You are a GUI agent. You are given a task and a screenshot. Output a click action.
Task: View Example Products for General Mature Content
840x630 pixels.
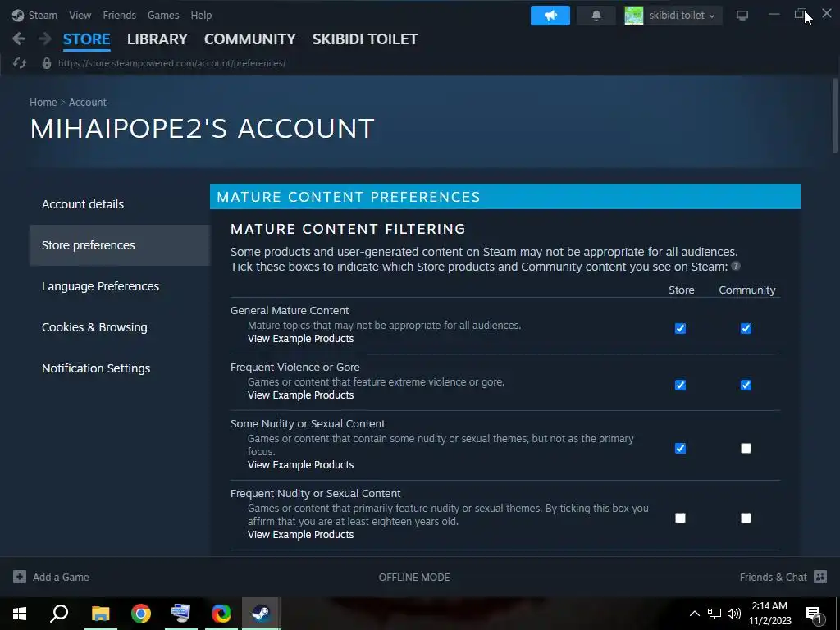[300, 339]
